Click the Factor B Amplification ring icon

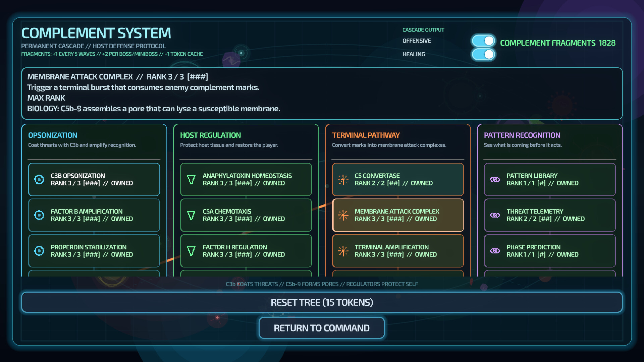tap(39, 215)
